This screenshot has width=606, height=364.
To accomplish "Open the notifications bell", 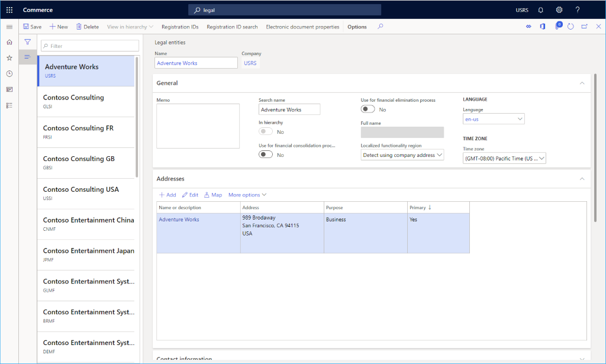I will (541, 10).
